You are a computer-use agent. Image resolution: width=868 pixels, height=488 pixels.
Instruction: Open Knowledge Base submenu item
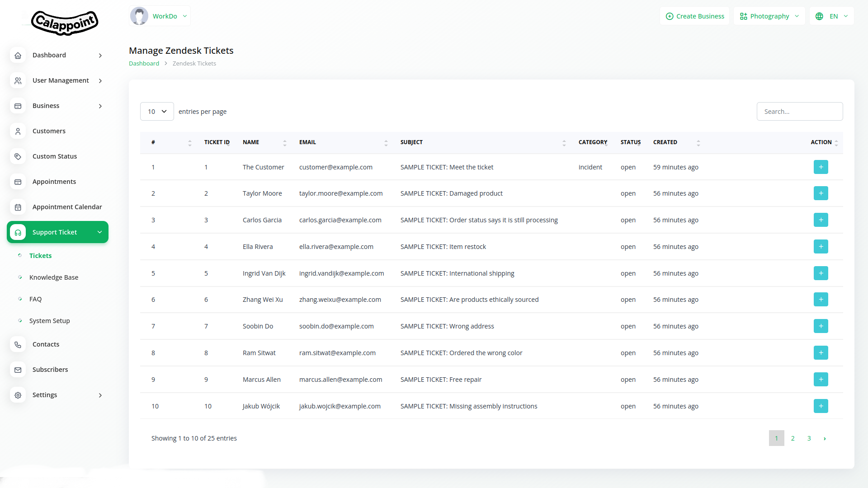54,277
